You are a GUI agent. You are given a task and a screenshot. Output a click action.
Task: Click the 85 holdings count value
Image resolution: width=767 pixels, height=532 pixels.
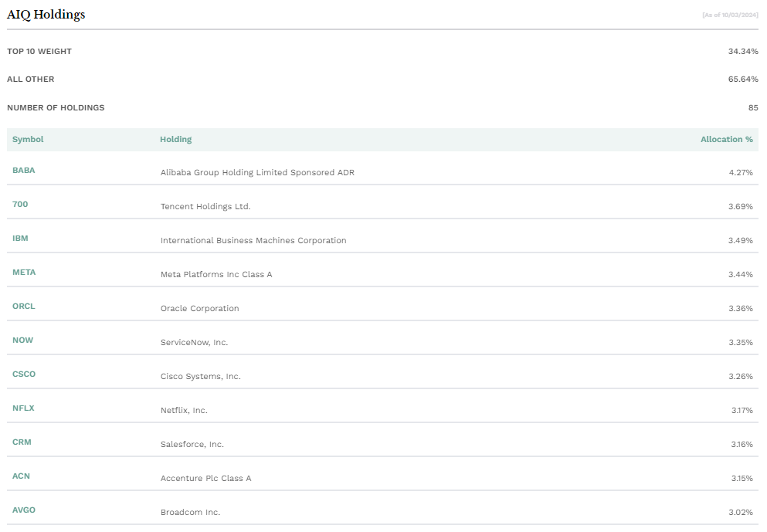753,107
